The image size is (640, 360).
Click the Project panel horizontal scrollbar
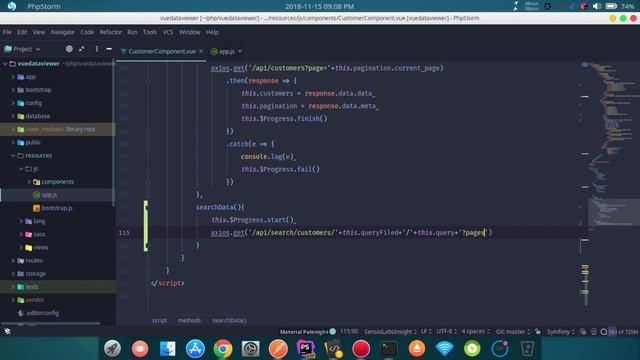click(52, 323)
